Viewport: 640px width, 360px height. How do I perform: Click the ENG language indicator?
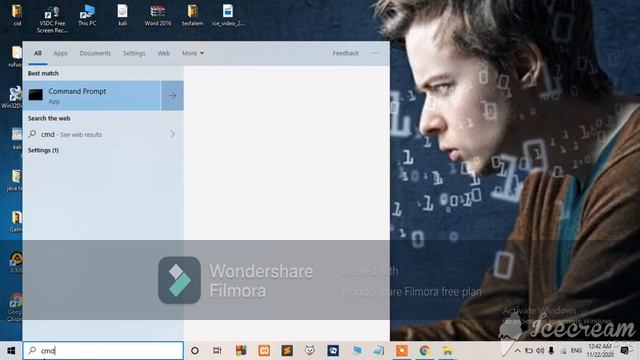click(576, 351)
